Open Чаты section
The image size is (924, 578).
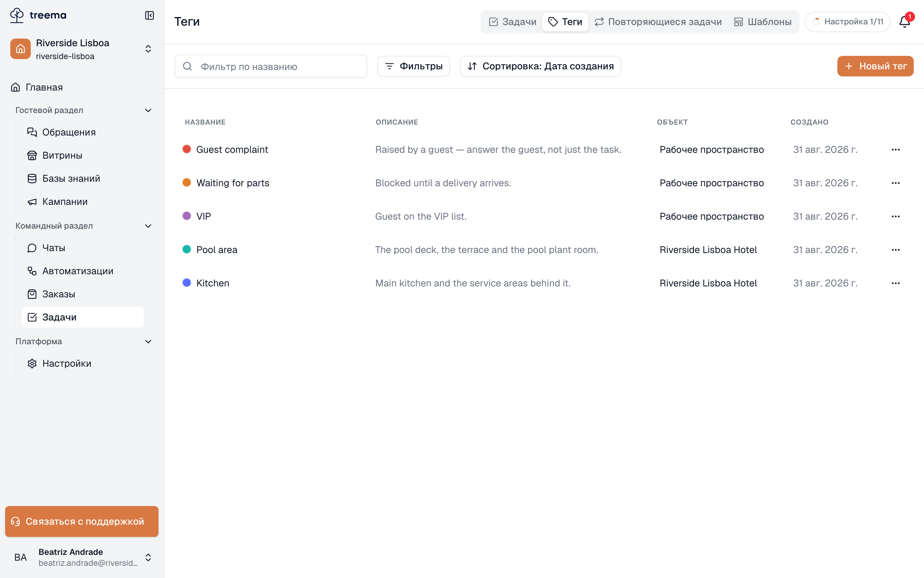(x=82, y=248)
